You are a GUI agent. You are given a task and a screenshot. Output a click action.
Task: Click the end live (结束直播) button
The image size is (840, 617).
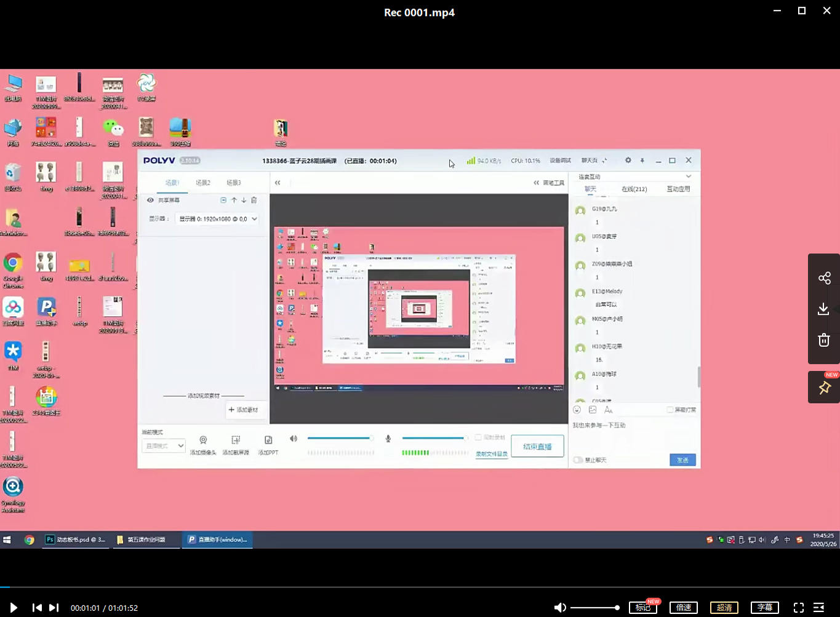pyautogui.click(x=537, y=447)
